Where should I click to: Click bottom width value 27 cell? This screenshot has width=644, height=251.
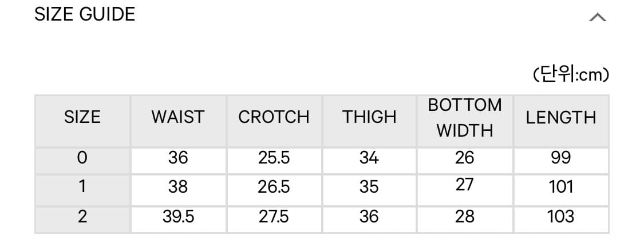tap(465, 186)
